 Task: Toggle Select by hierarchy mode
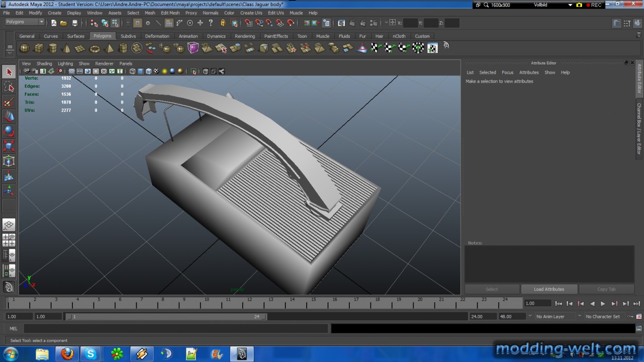pos(94,23)
